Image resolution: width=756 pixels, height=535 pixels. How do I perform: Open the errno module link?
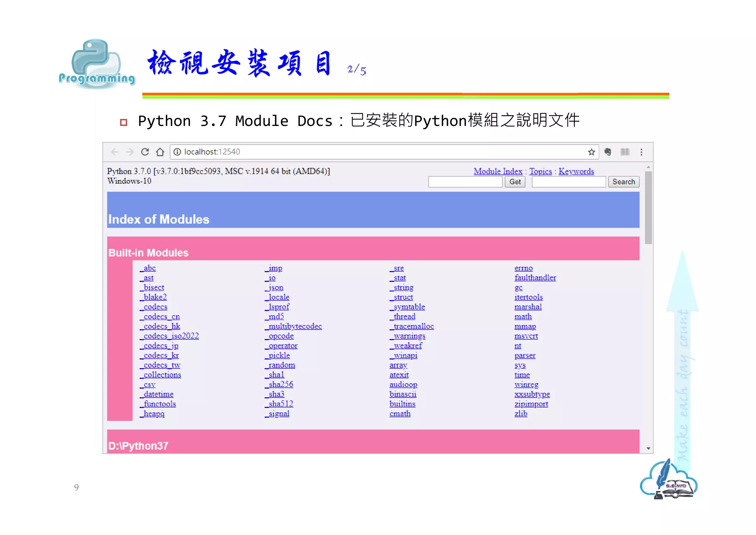point(524,268)
